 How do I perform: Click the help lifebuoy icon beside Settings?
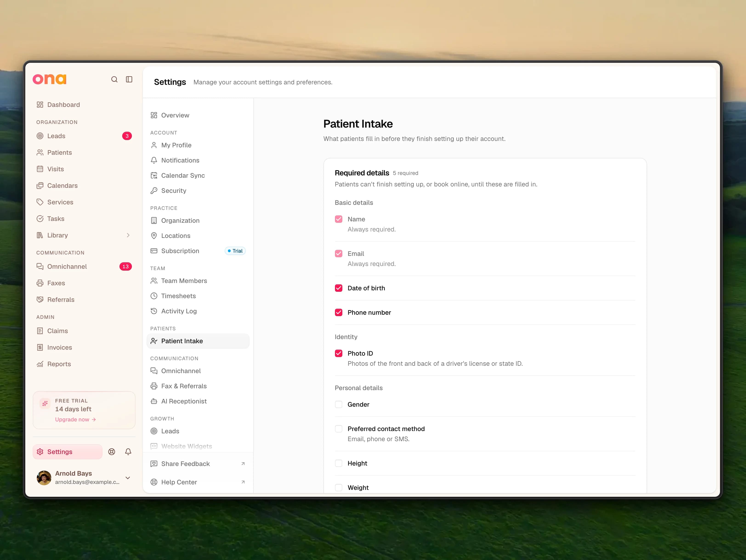[x=112, y=452]
